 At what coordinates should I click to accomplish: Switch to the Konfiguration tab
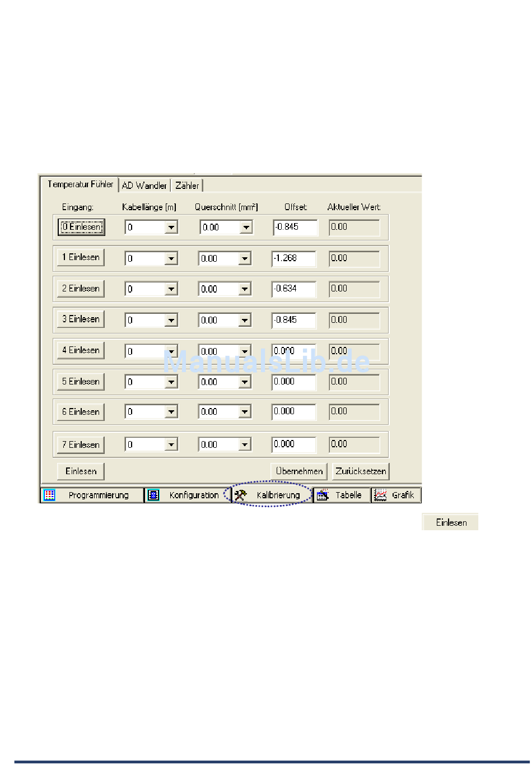point(188,495)
